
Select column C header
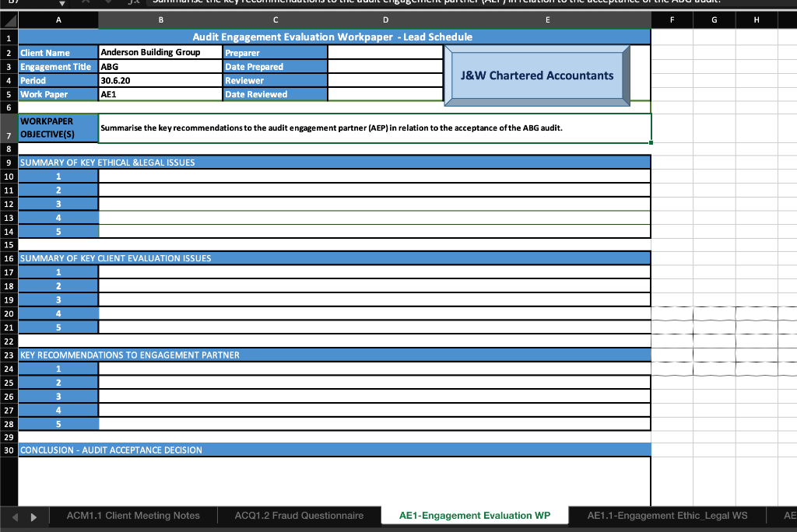[276, 20]
